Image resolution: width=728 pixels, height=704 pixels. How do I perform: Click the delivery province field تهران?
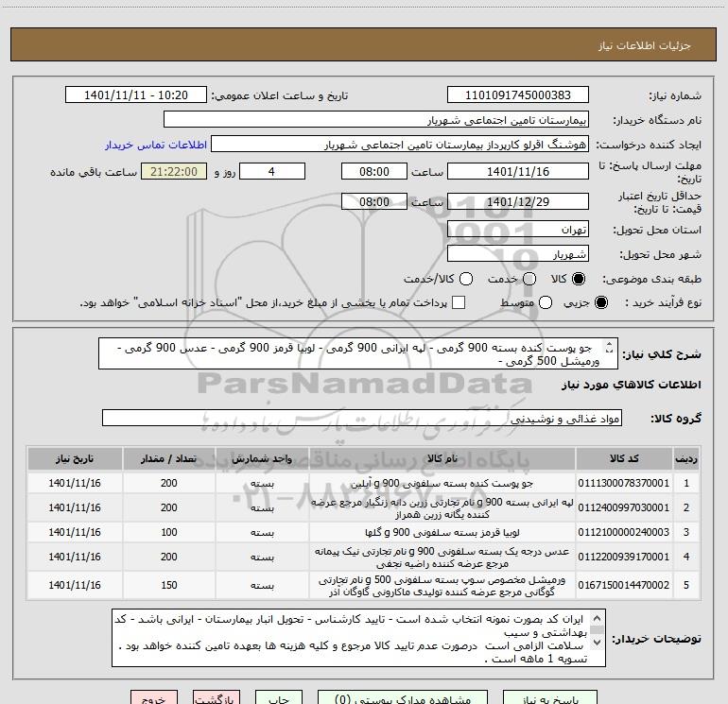518,230
